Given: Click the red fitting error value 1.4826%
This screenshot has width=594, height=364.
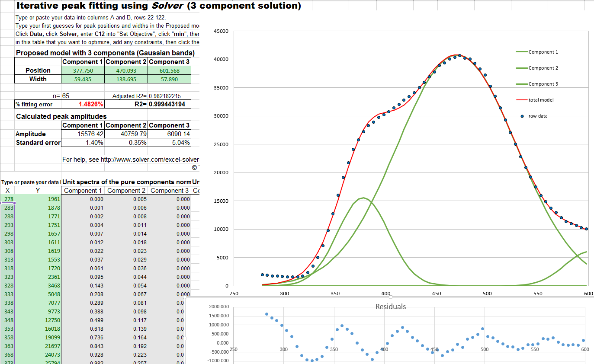Looking at the screenshot, I should [x=91, y=104].
